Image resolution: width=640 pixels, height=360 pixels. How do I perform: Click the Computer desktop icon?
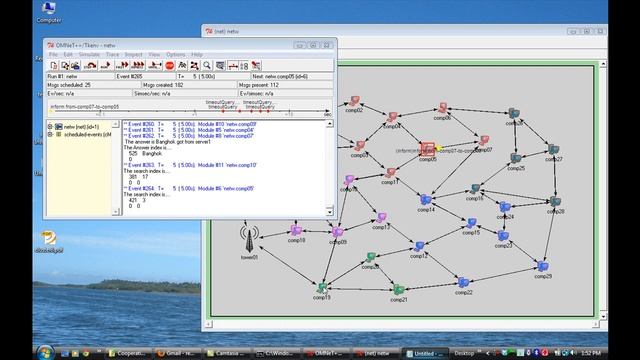point(49,12)
